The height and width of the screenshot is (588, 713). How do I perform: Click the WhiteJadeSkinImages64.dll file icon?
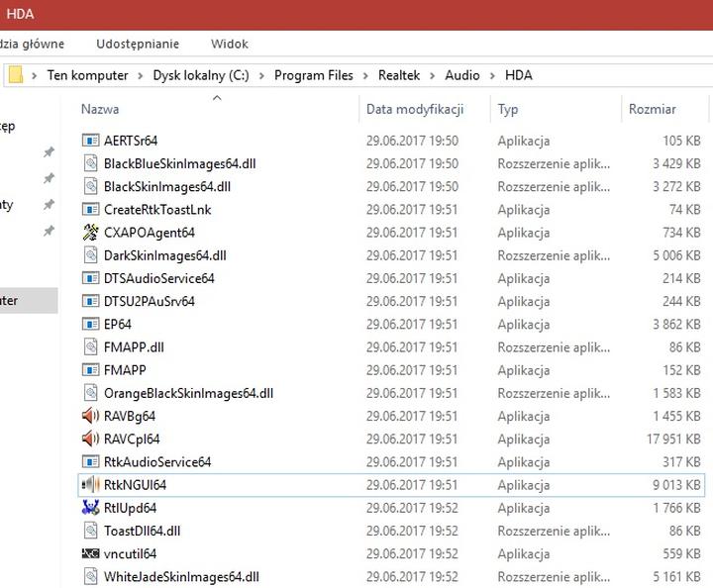pos(90,576)
